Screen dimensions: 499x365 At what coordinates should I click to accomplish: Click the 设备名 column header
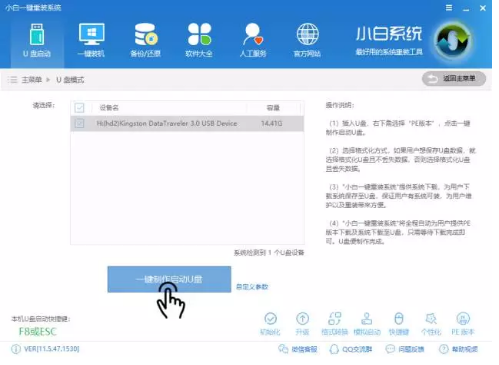click(109, 108)
